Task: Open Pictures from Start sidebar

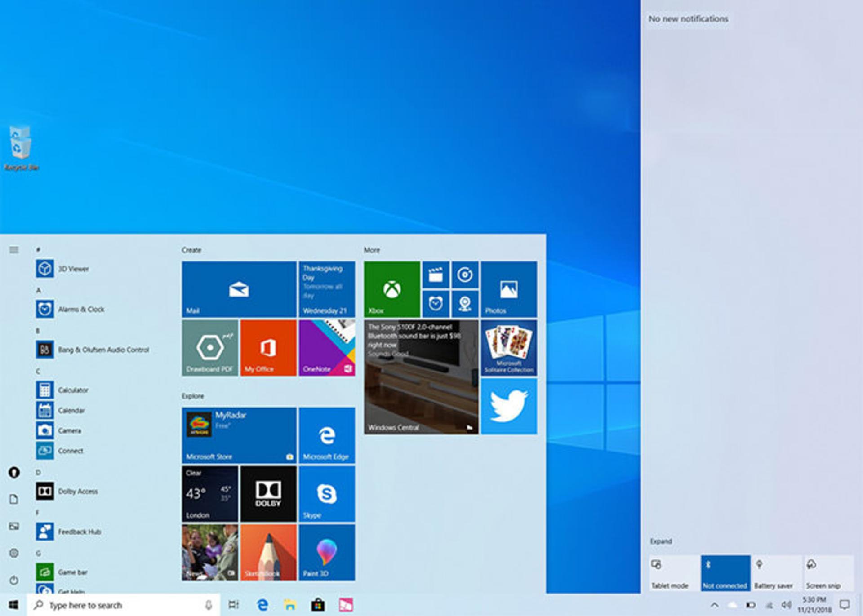Action: [14, 526]
